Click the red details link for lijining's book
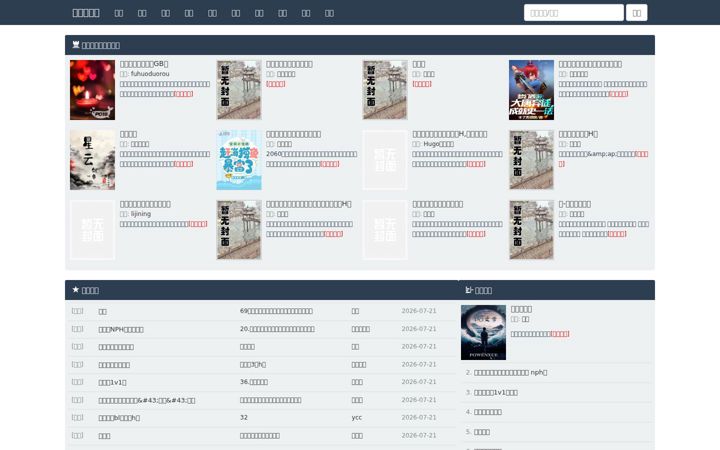Viewport: 720px width, 450px height. tap(198, 224)
